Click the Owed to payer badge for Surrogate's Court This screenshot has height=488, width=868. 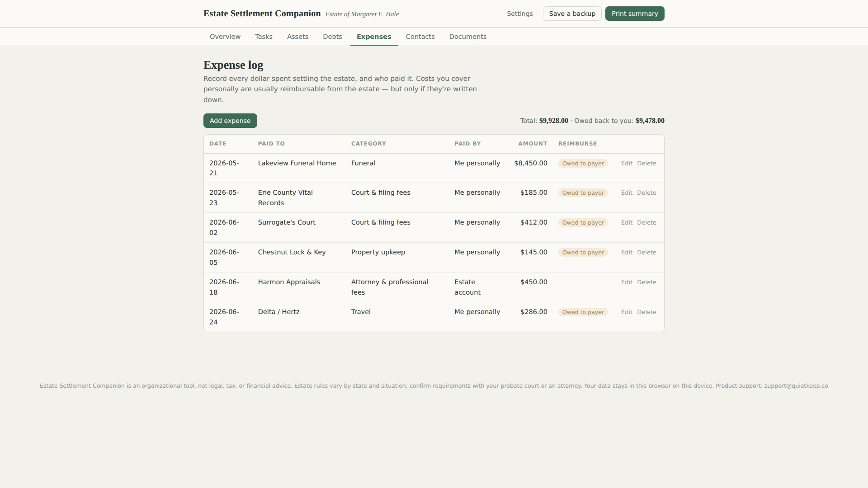[583, 223]
